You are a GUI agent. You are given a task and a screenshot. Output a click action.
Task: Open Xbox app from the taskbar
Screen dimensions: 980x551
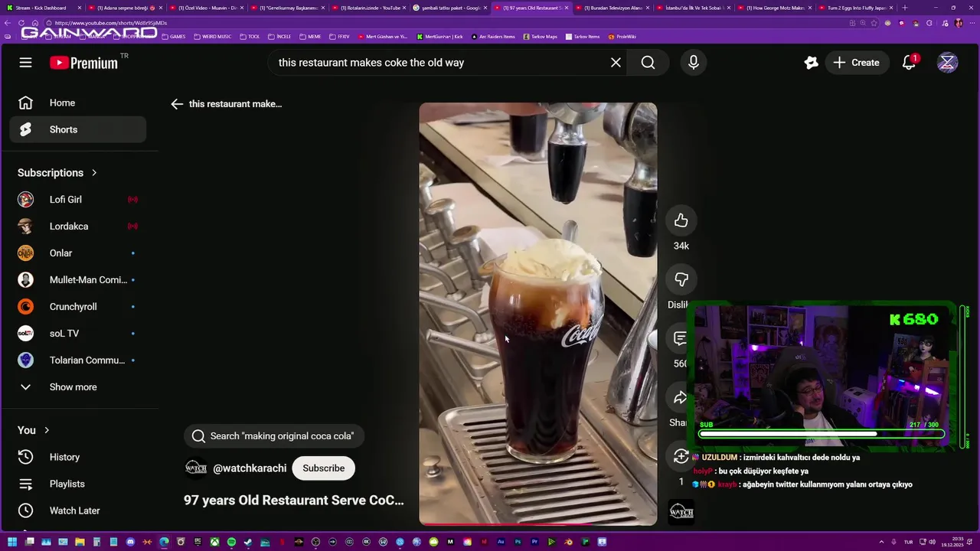pos(214,543)
